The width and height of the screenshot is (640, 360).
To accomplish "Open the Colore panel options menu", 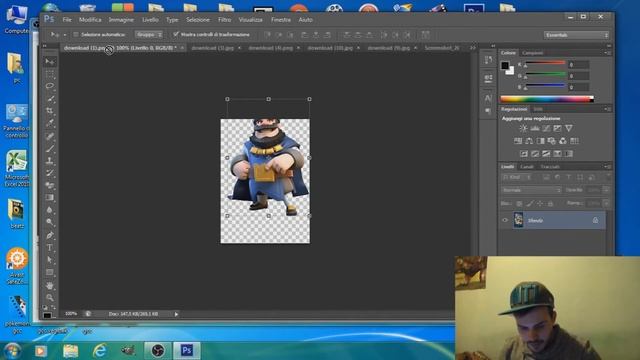I will pyautogui.click(x=608, y=53).
